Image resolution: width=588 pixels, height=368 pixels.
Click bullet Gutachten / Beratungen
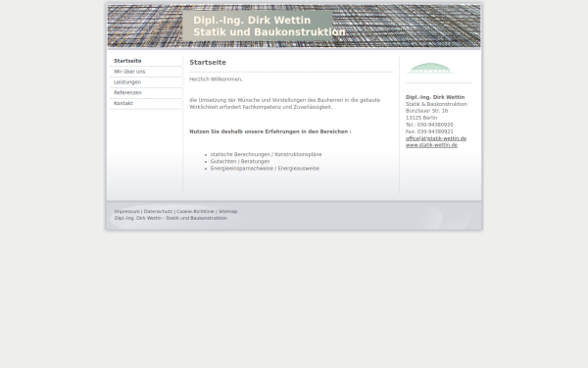(x=240, y=162)
